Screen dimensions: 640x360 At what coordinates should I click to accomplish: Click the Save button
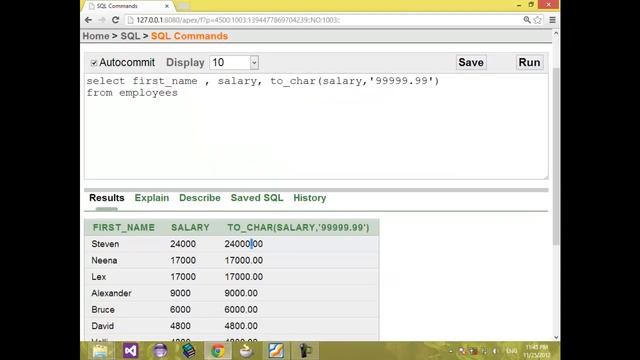click(x=471, y=62)
